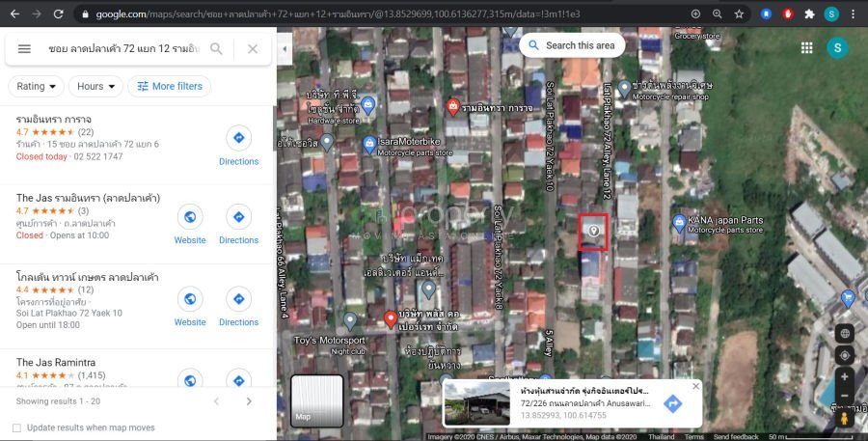Click the search magnifier icon

tap(217, 49)
